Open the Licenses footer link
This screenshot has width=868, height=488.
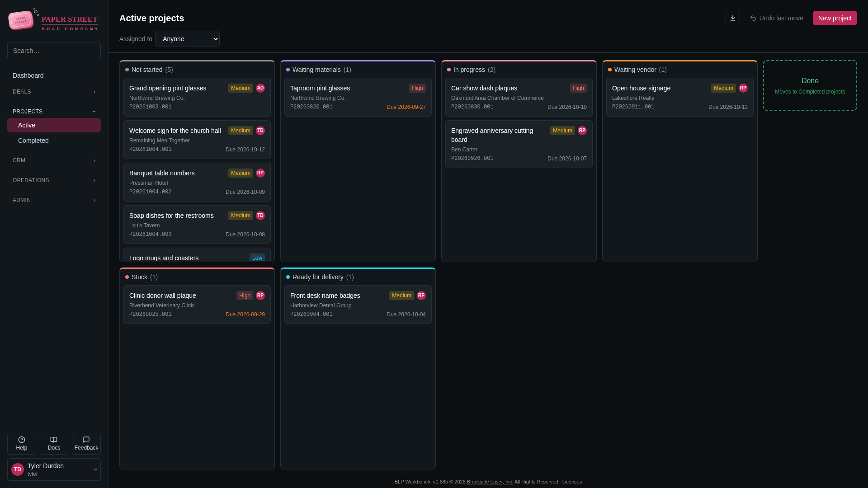coord(572,482)
